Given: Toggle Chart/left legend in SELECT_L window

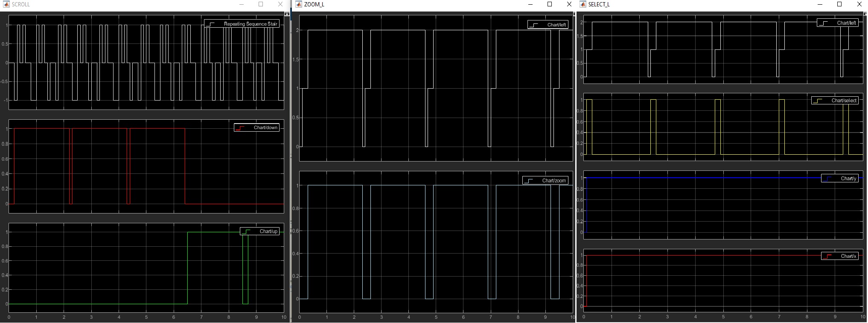Looking at the screenshot, I should coord(837,23).
